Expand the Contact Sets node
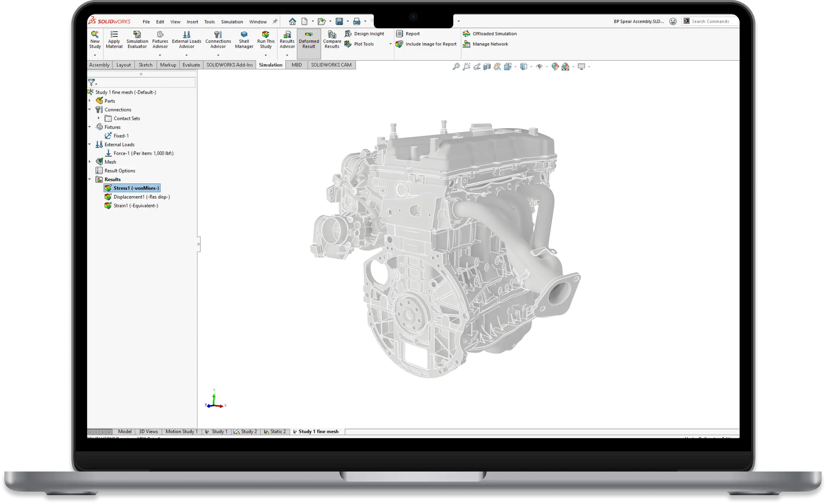The image size is (826, 504). [x=99, y=118]
